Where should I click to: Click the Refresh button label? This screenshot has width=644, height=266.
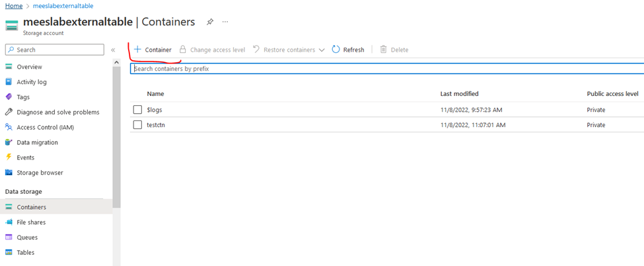(x=353, y=50)
